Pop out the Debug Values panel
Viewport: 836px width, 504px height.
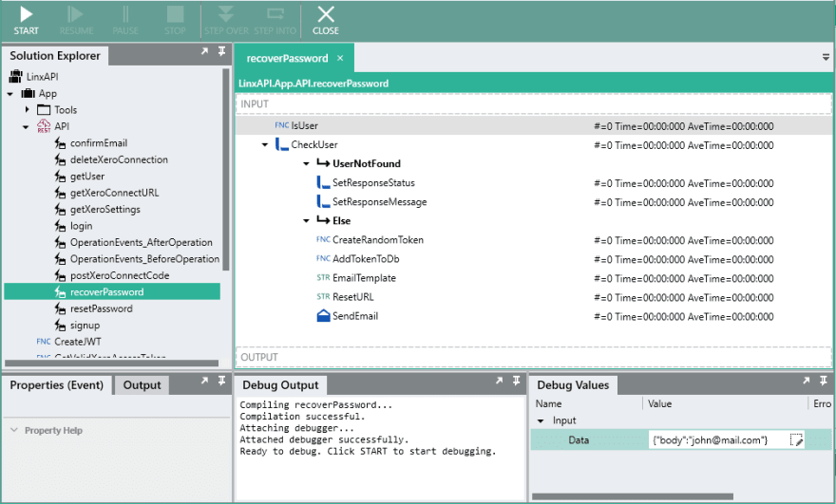807,381
